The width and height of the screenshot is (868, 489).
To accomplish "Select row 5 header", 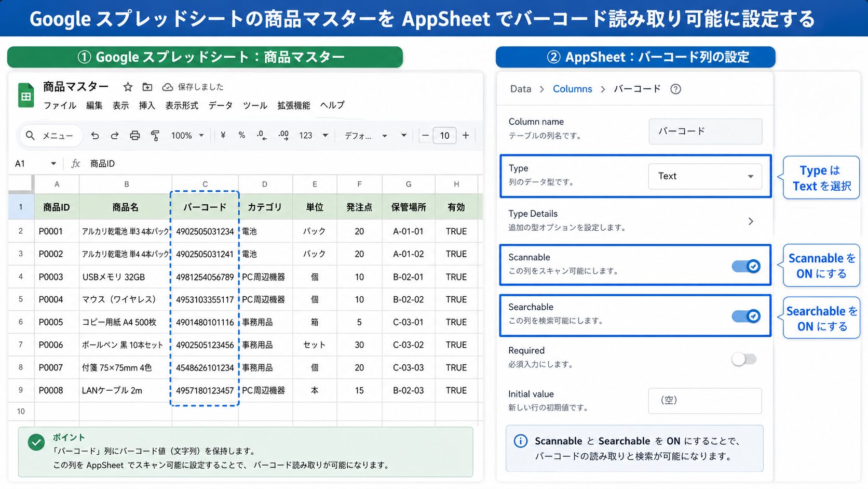I will [x=21, y=299].
